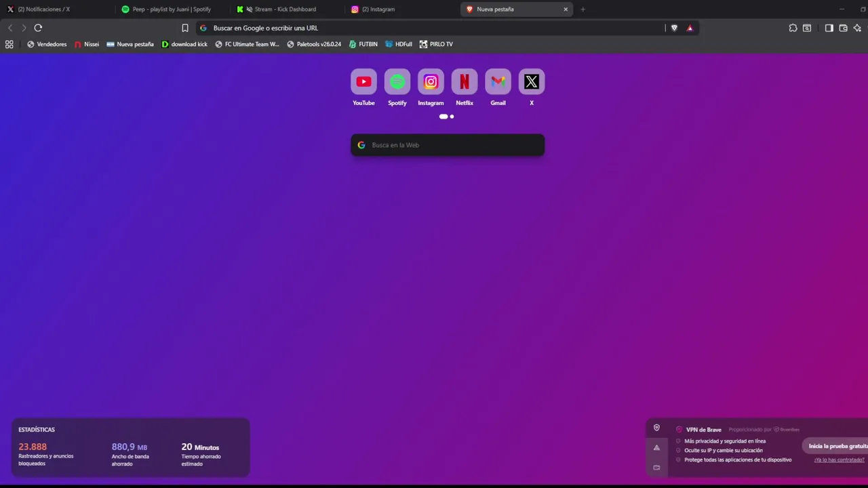
Task: Reload the current page
Action: 38,28
